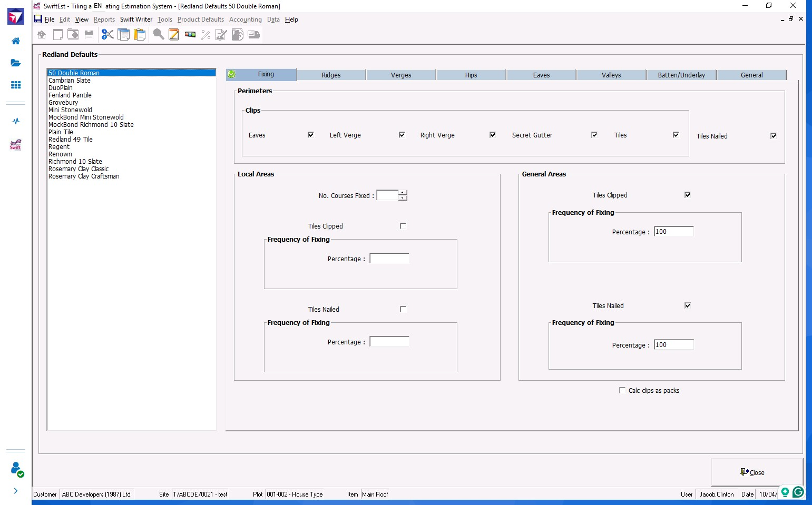This screenshot has width=812, height=505.
Task: Open the activity pulse icon in sidebar
Action: click(x=16, y=121)
